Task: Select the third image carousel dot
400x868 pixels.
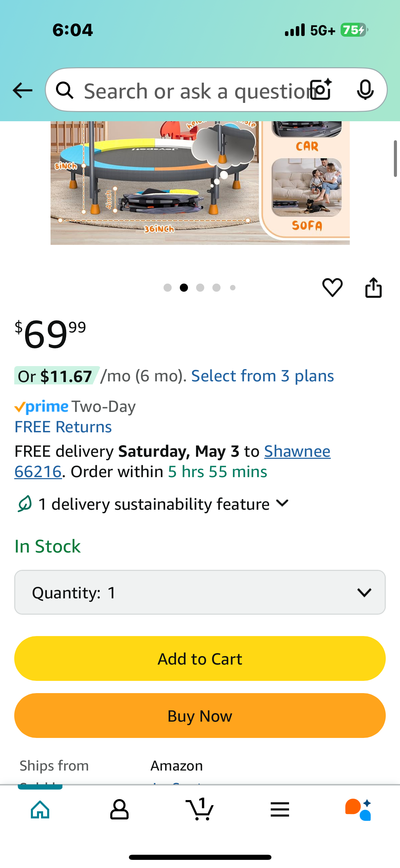Action: point(200,288)
